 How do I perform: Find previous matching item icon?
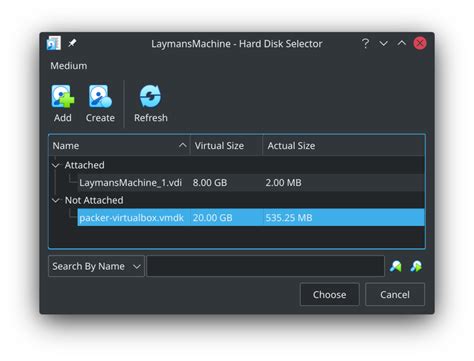[396, 266]
